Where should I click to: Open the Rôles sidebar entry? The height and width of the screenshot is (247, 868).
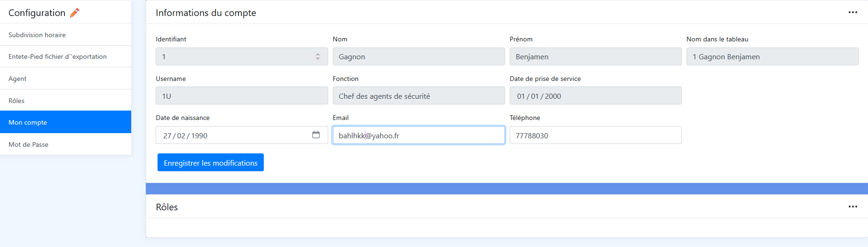65,101
